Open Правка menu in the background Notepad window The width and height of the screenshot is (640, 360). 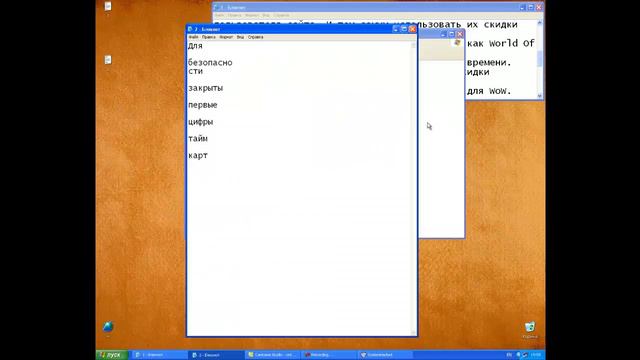click(x=235, y=15)
